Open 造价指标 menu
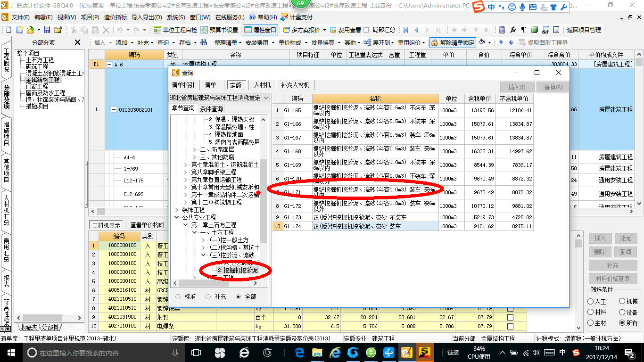The width and height of the screenshot is (644, 362). 116,17
